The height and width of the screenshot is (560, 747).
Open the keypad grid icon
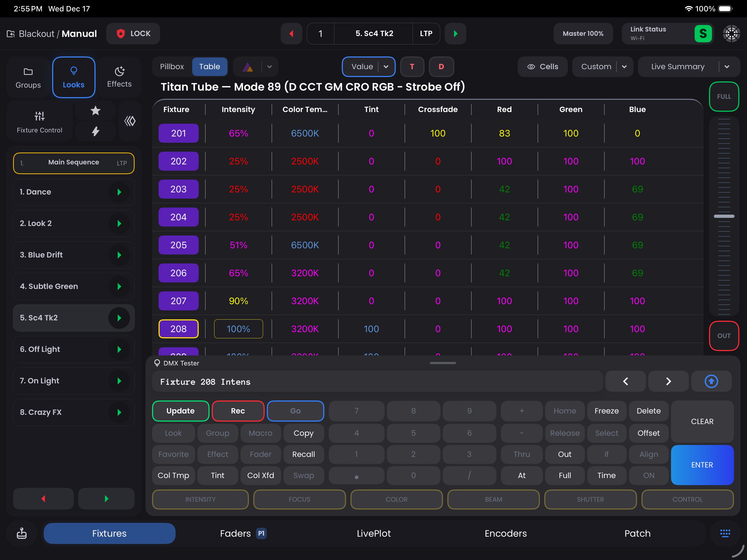725,533
